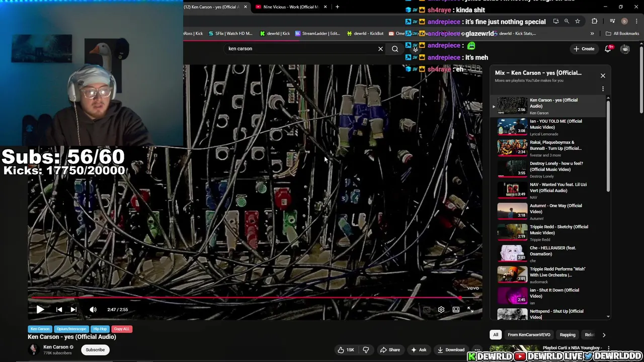Open StreamLadder bookmark
Viewport: 644px width, 362px height.
[317, 34]
